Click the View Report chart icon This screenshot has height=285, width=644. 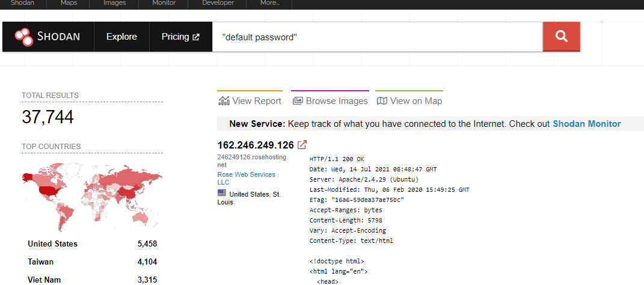coord(224,101)
